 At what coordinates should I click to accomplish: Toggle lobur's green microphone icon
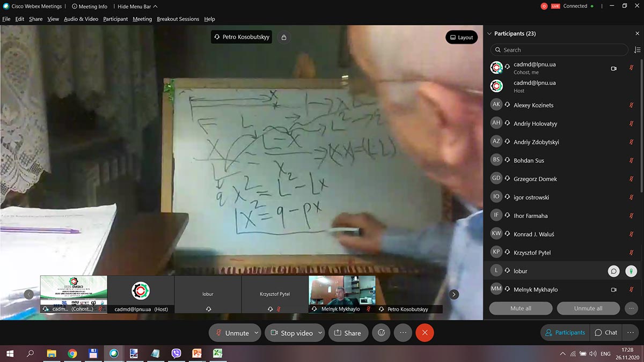coord(631,271)
